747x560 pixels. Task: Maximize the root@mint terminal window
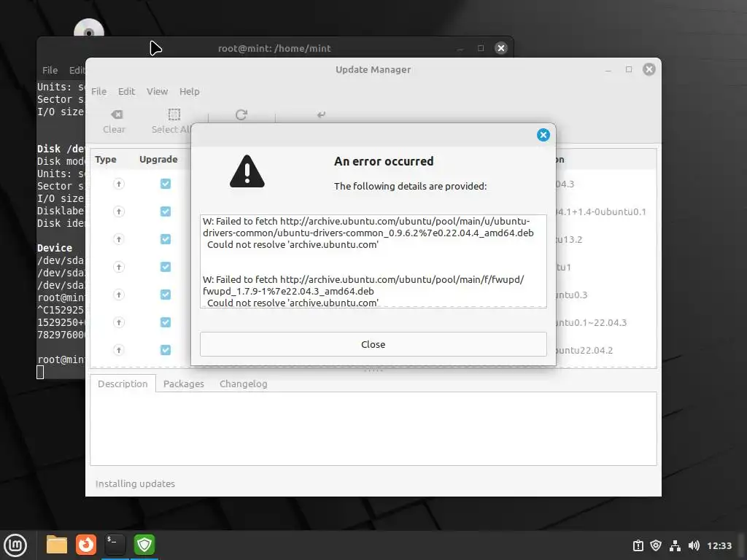(x=481, y=48)
